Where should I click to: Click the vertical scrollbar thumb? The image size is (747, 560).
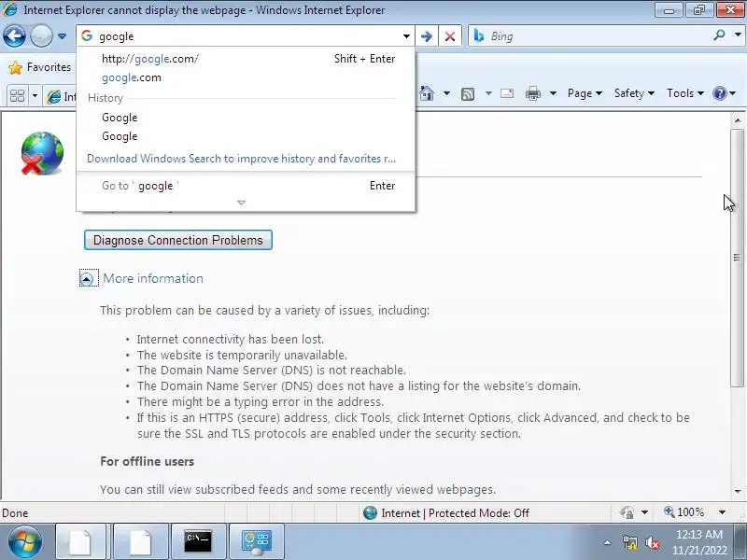[738, 258]
